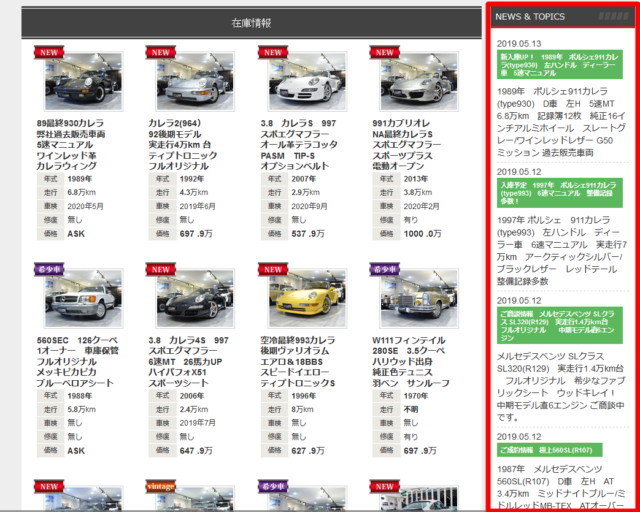Open the 560SEC Mercedes thumbnail
This screenshot has height=512, width=640.
tap(83, 298)
